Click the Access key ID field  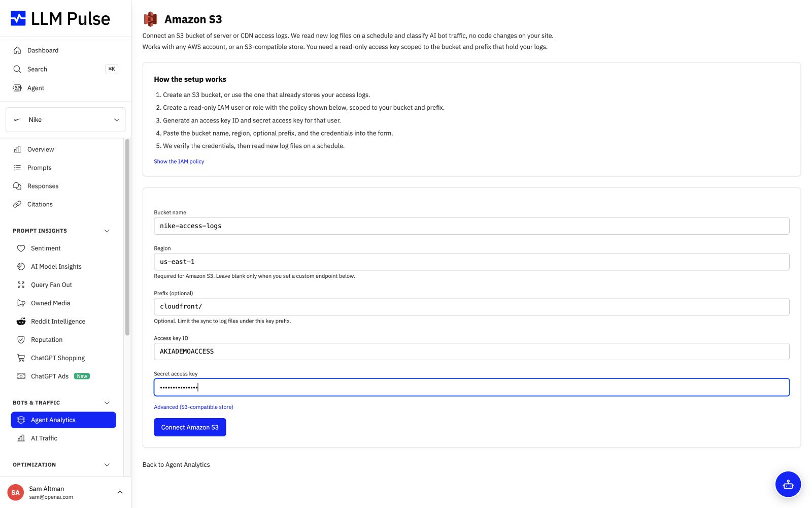(x=471, y=352)
